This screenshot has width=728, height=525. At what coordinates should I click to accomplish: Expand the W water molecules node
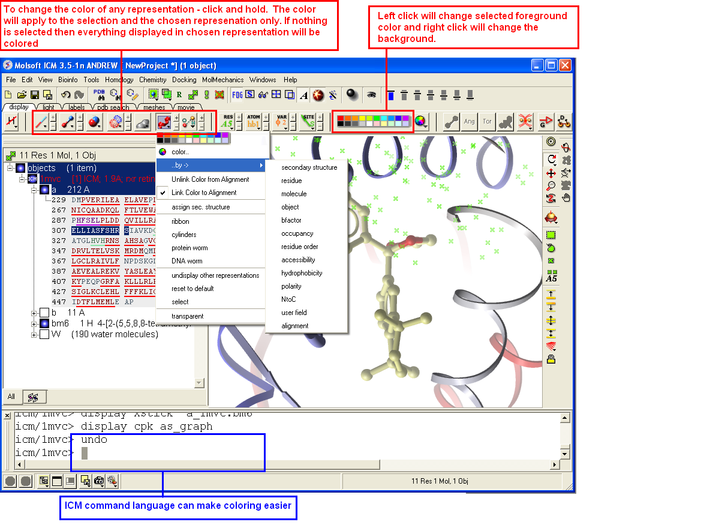[34, 335]
